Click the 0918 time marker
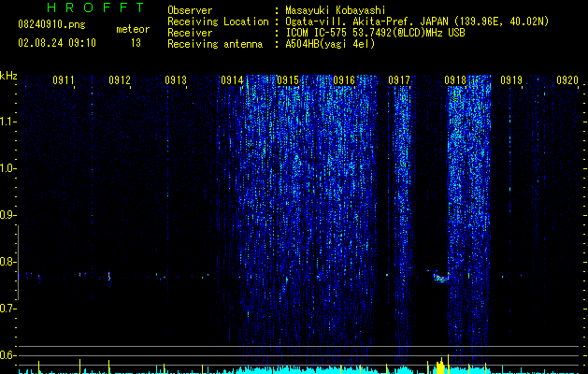 click(x=455, y=80)
